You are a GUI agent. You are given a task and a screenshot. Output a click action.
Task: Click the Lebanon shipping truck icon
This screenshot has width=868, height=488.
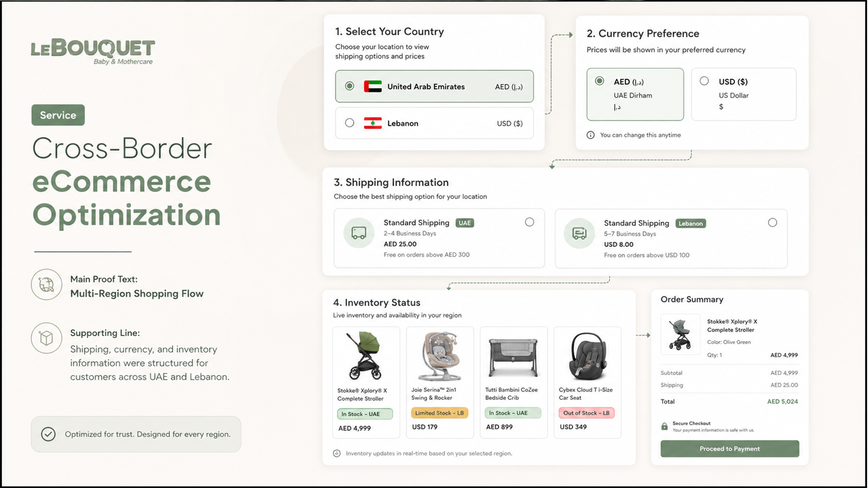[x=579, y=233]
